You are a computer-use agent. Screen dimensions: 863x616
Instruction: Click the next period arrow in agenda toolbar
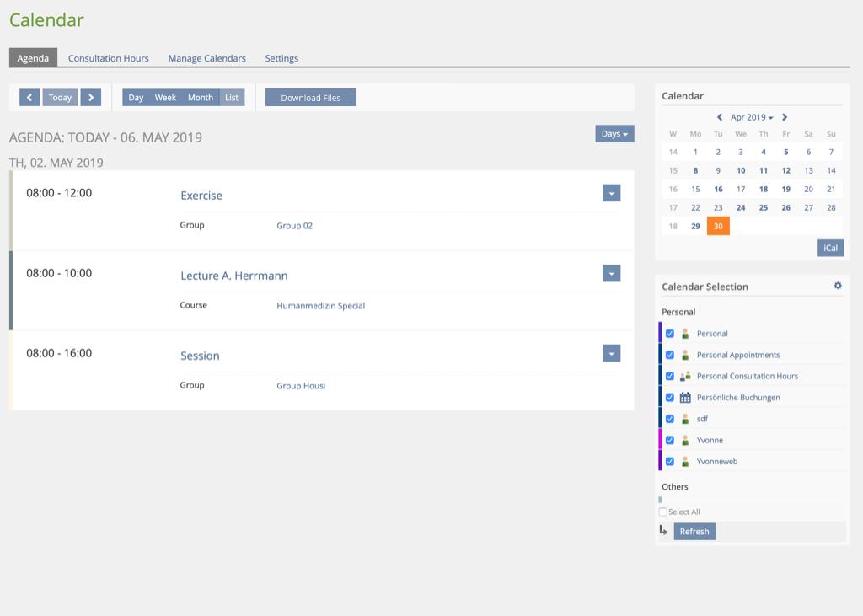91,98
